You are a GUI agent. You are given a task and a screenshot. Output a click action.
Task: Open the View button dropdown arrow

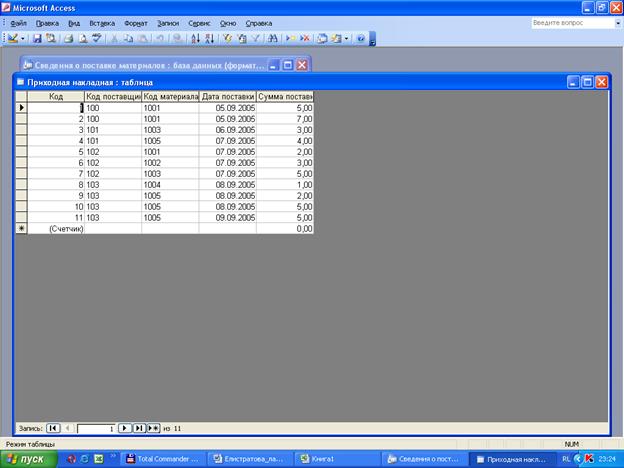[x=23, y=39]
